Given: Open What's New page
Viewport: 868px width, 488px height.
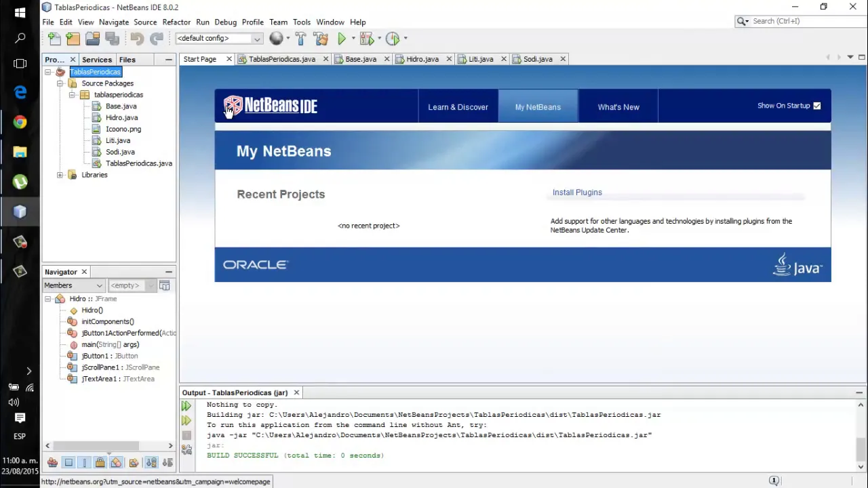Looking at the screenshot, I should click(x=618, y=107).
